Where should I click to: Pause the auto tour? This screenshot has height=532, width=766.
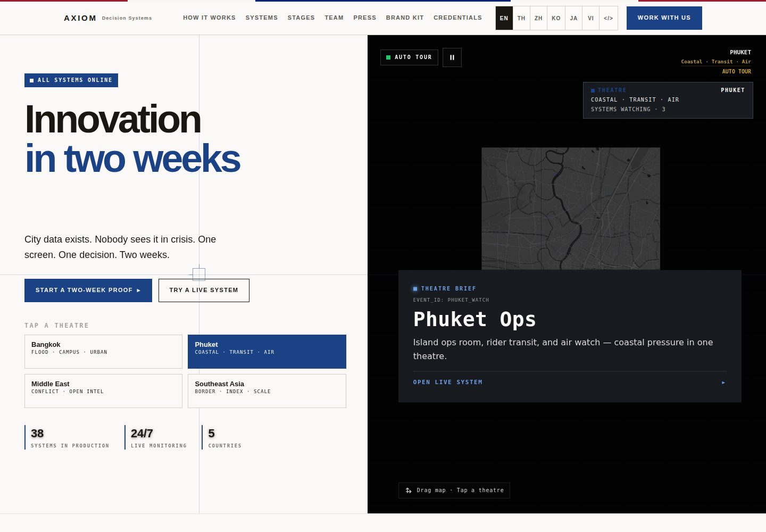(452, 57)
